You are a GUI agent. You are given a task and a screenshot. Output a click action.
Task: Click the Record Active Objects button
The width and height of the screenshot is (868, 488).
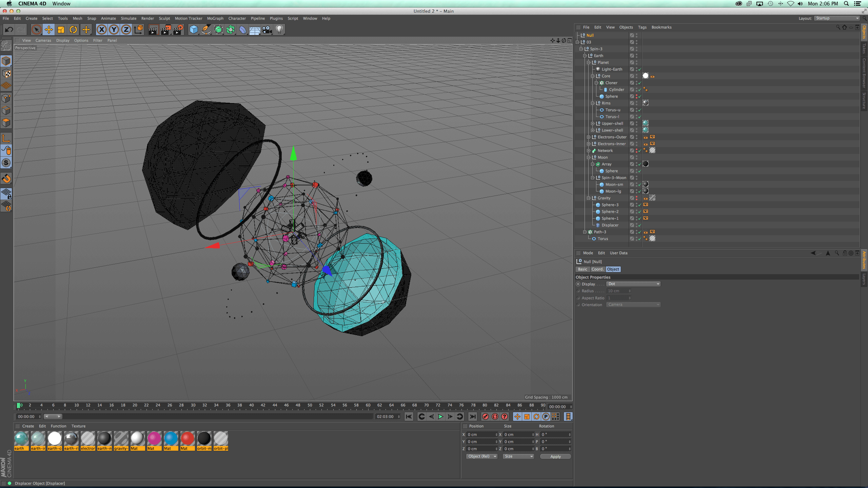486,416
